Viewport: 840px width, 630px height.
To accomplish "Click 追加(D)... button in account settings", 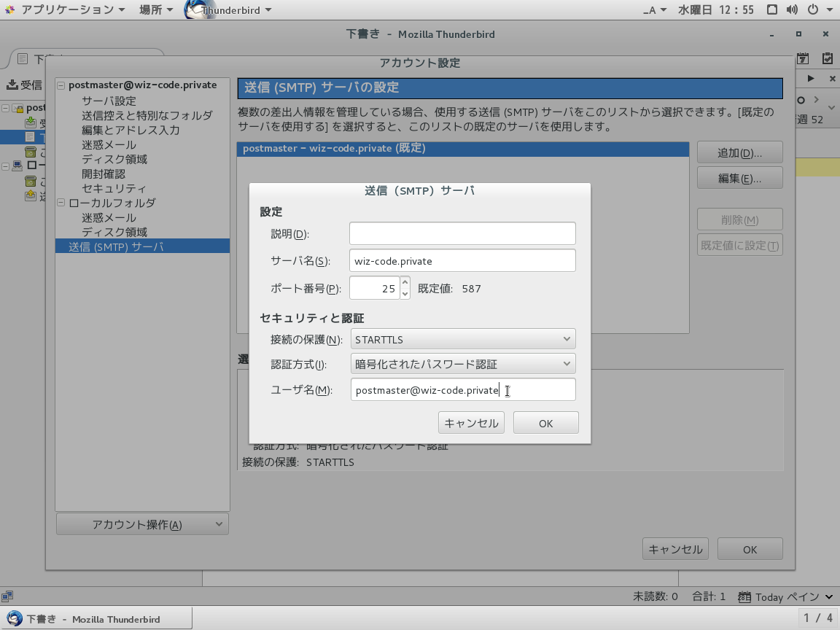I will click(739, 152).
